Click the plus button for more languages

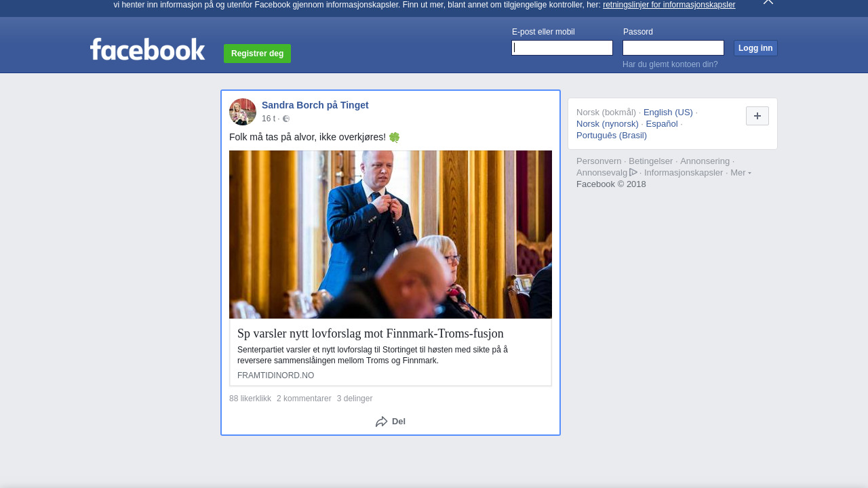pos(757,116)
